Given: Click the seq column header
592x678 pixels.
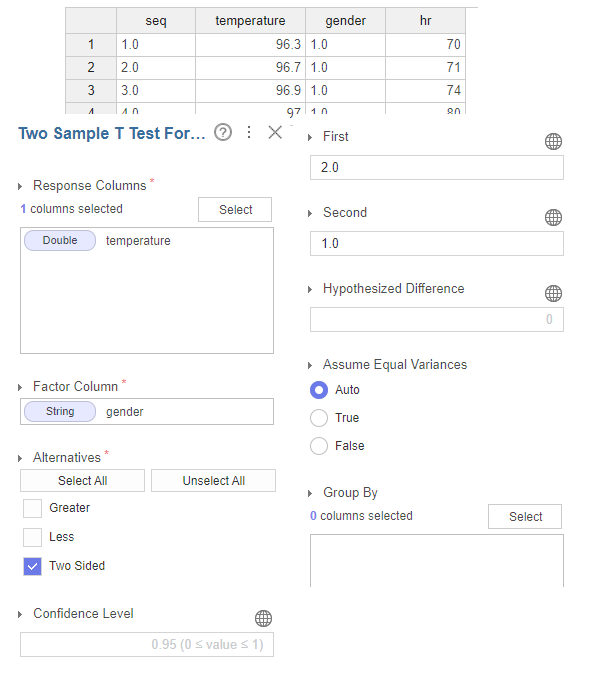Looking at the screenshot, I should tap(156, 21).
